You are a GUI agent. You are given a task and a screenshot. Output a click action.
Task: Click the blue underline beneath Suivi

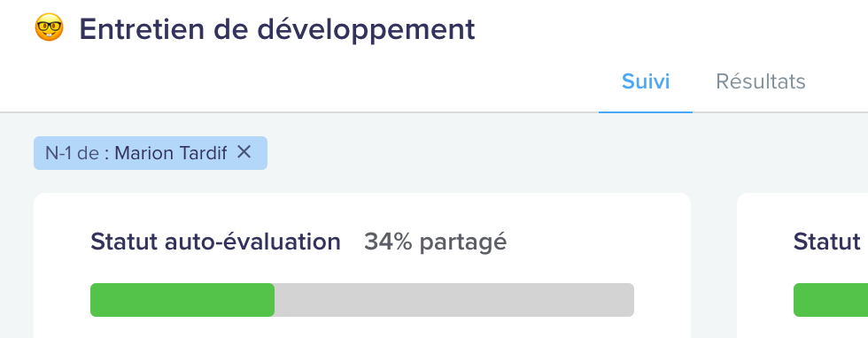click(x=646, y=111)
